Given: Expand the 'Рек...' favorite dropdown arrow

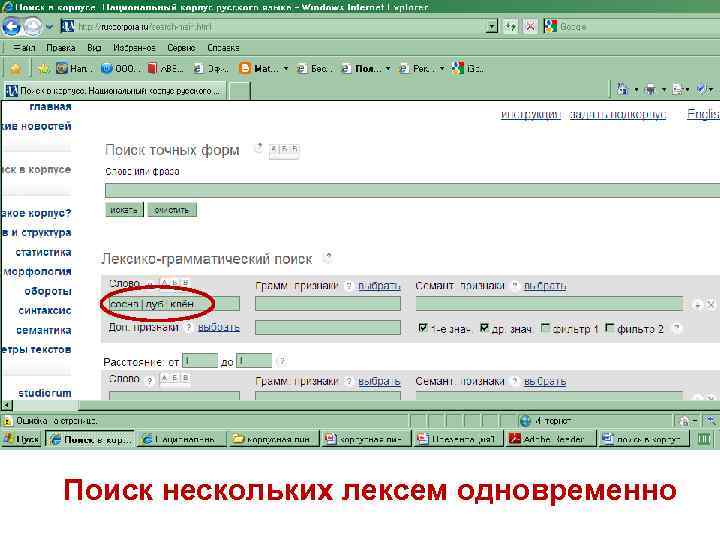Looking at the screenshot, I should 442,68.
